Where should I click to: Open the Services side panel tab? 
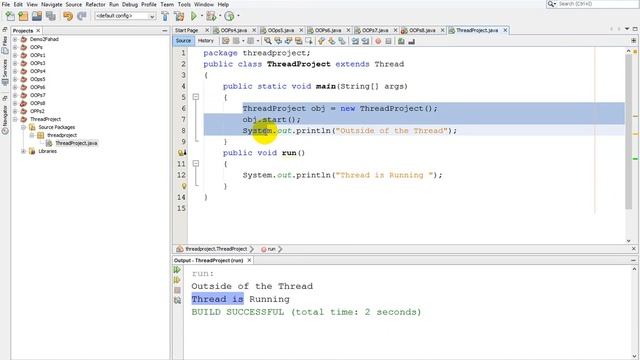5,73
